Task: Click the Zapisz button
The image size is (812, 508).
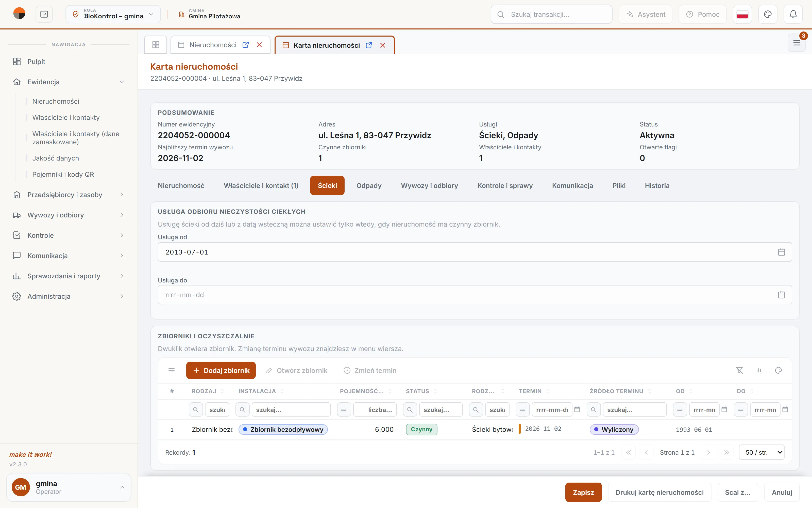Action: pyautogui.click(x=583, y=492)
